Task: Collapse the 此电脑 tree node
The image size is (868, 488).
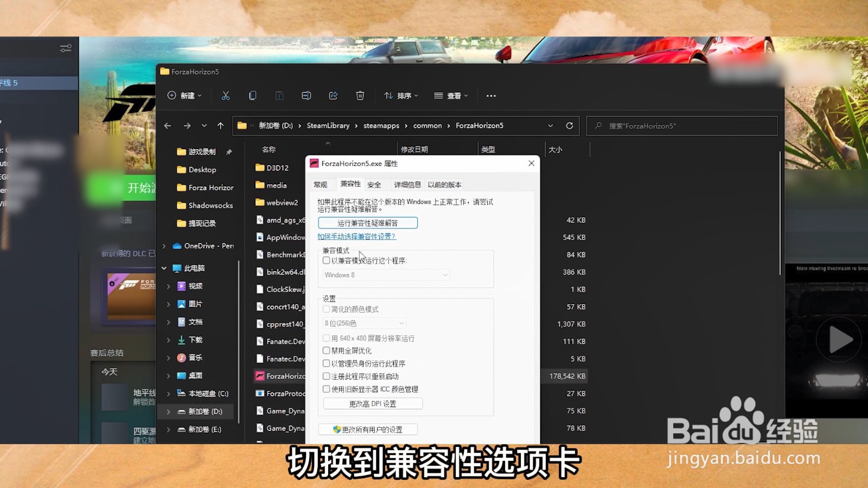Action: coord(164,268)
